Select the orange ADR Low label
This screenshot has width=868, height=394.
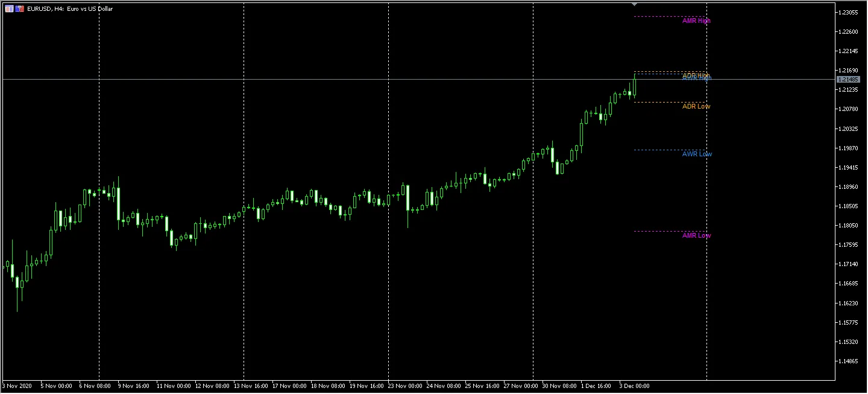(x=696, y=107)
